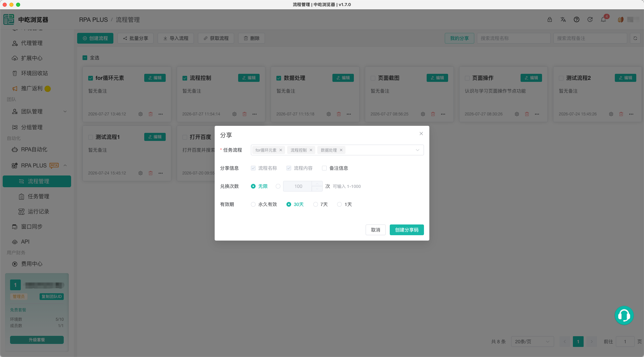This screenshot has height=357, width=644.
Task: Click the 获取流程 button
Action: [x=216, y=38]
